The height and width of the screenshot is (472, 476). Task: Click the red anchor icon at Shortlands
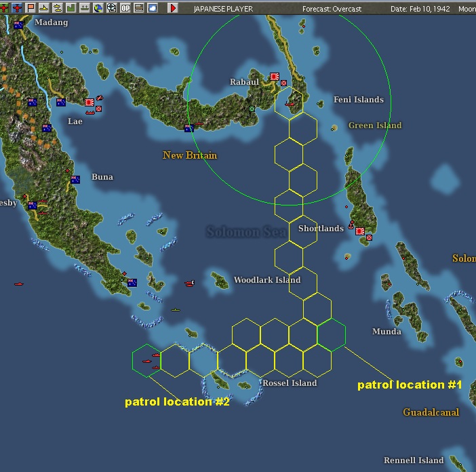coord(351,225)
